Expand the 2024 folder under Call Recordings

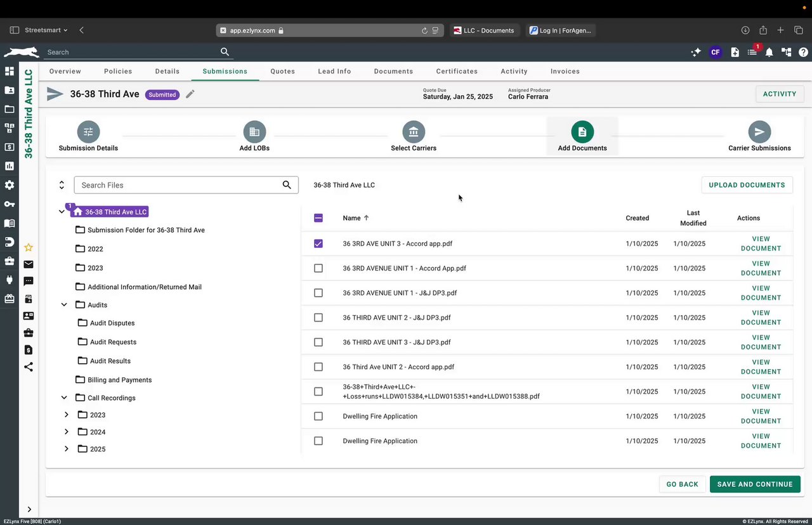[x=67, y=432]
